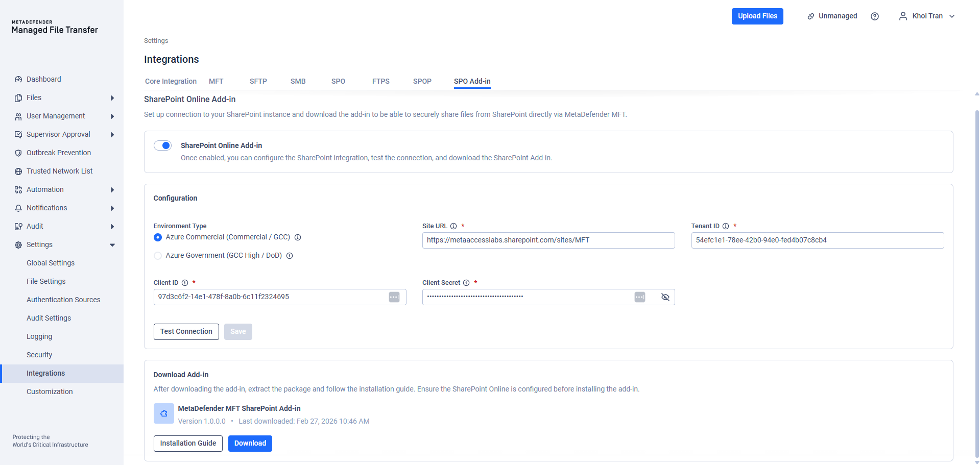
Task: Expand the Notifications submenu arrow
Action: pyautogui.click(x=112, y=208)
